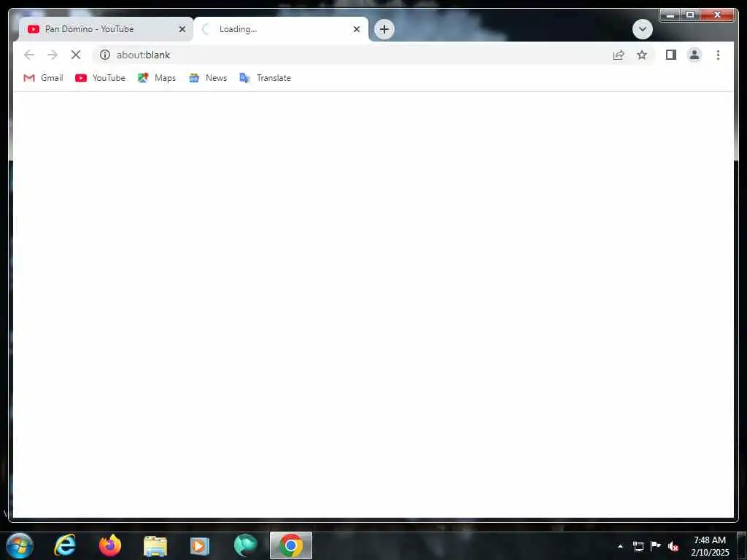Open the YouTube bookmark
This screenshot has height=560, width=747.
(100, 77)
